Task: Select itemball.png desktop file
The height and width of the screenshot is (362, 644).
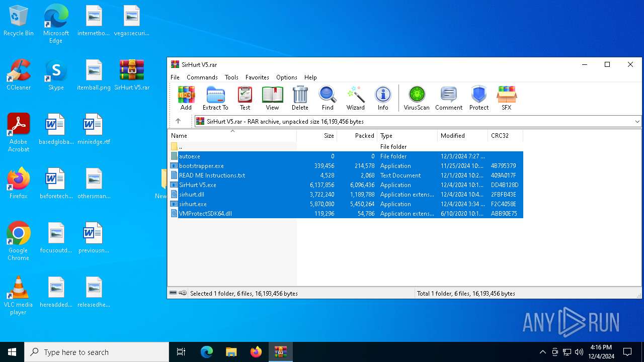Action: point(94,75)
